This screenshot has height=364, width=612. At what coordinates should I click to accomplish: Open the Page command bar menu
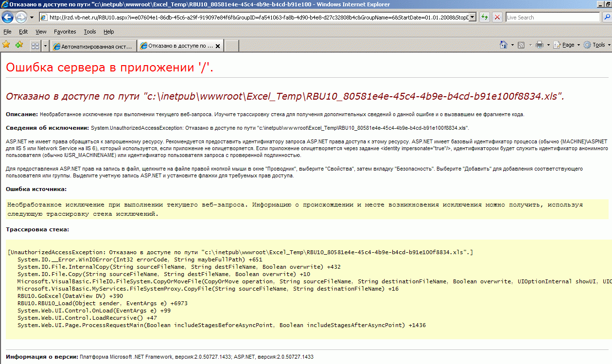pos(566,45)
